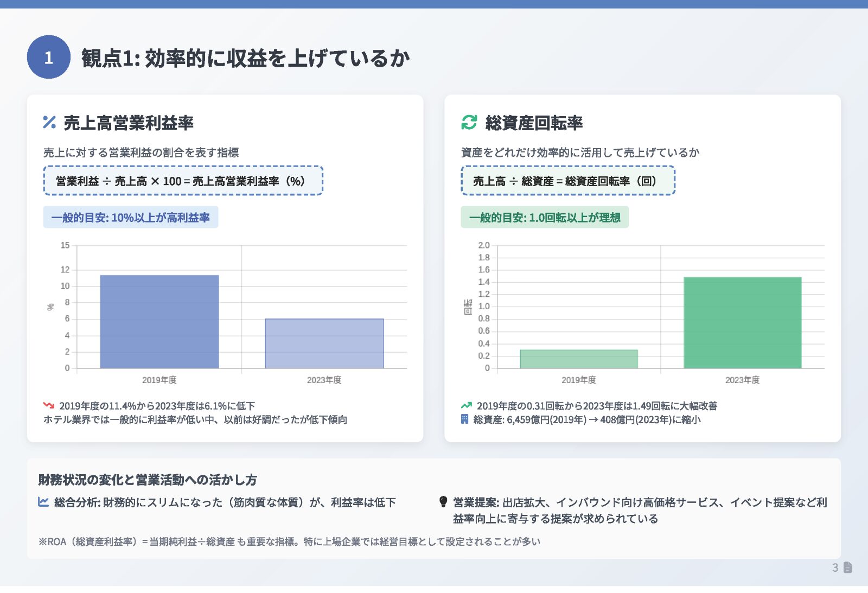Click the 2023年度 bar in the asset turnover chart
The image size is (868, 593).
[743, 323]
